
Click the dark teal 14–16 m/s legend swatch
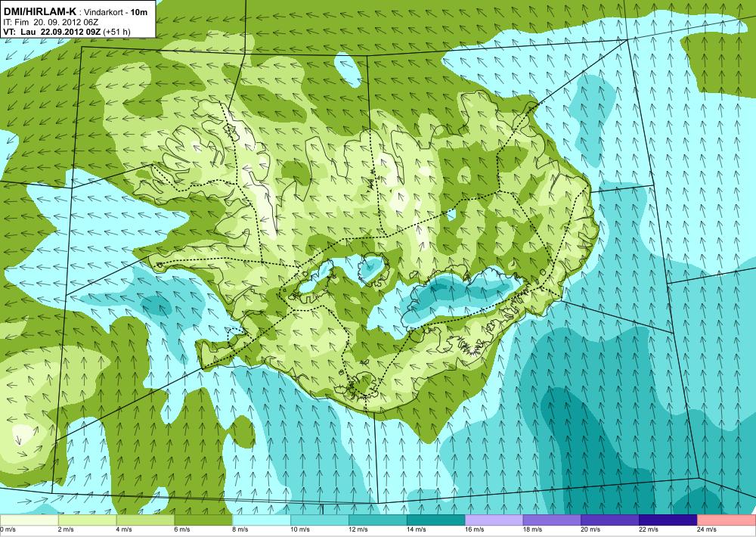pyautogui.click(x=436, y=520)
